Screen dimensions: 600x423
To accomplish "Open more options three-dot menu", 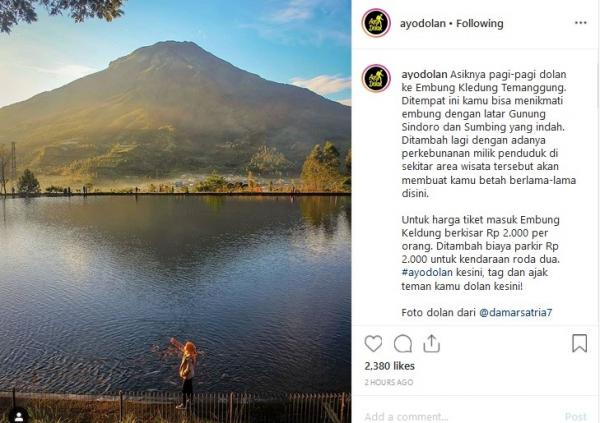I will [x=580, y=23].
